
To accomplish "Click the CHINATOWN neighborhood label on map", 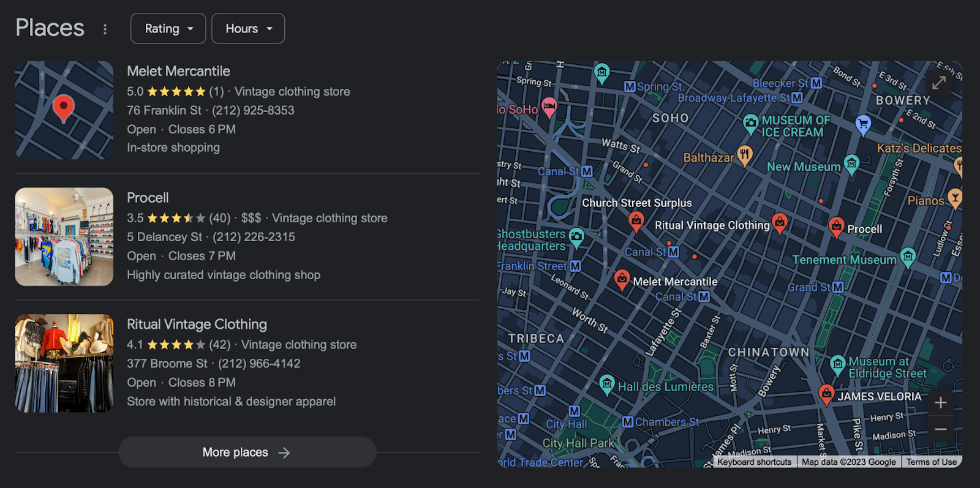I will coord(769,353).
